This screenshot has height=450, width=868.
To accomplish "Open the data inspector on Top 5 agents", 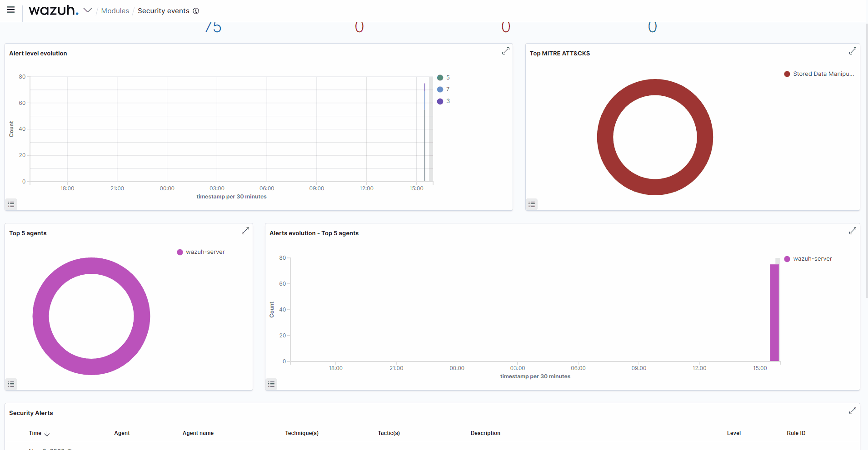I will [x=11, y=384].
